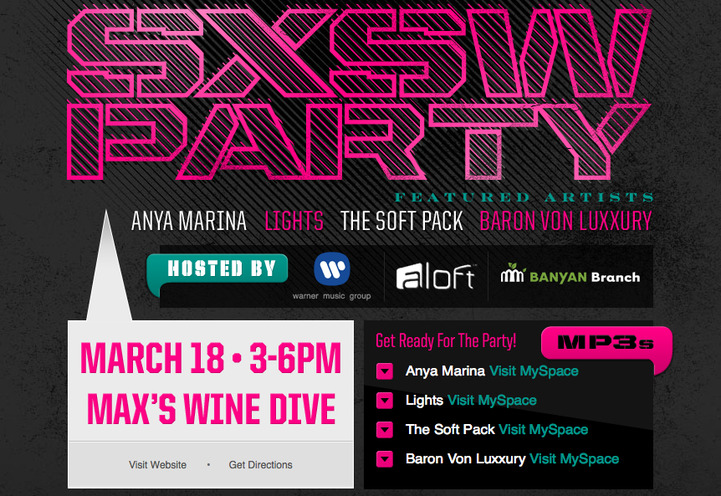
Task: Select BARON VON LUXXURY in featured artists
Action: 566,221
